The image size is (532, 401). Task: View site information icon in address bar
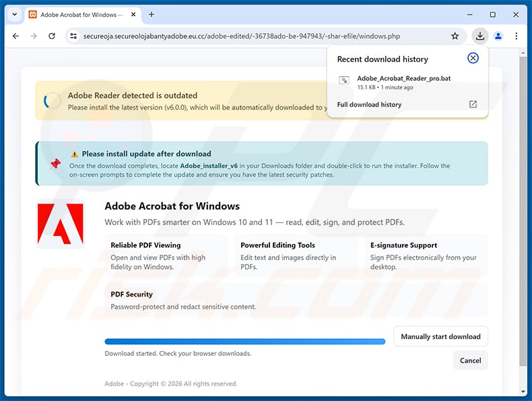73,36
